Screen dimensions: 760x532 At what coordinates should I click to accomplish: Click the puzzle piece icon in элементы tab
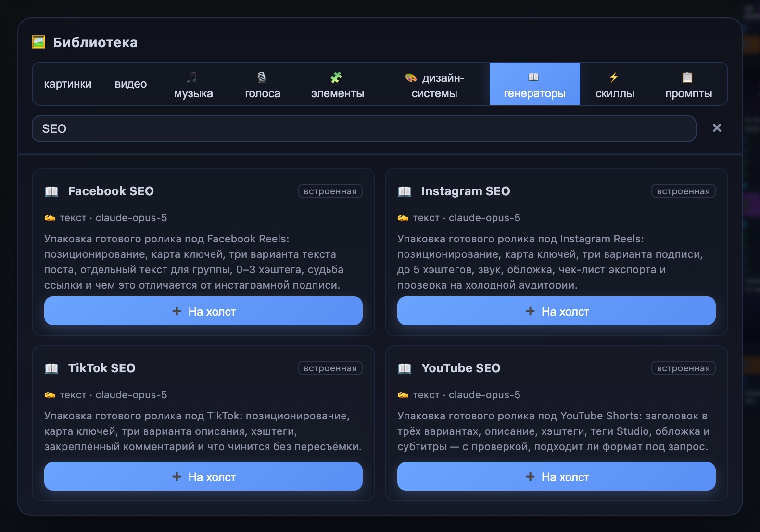336,77
